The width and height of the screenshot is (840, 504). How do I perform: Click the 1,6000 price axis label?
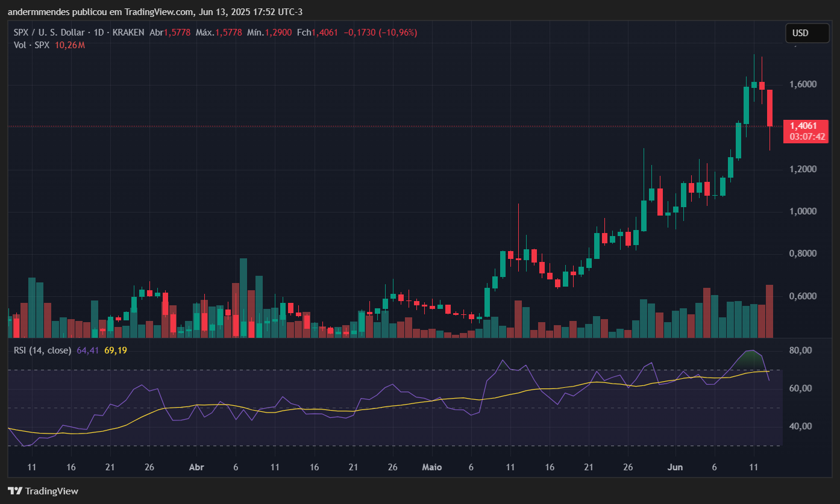(x=803, y=84)
